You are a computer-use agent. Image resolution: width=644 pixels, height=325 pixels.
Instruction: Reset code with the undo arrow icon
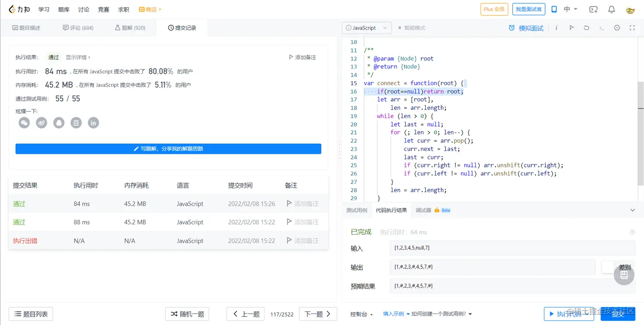(x=586, y=28)
